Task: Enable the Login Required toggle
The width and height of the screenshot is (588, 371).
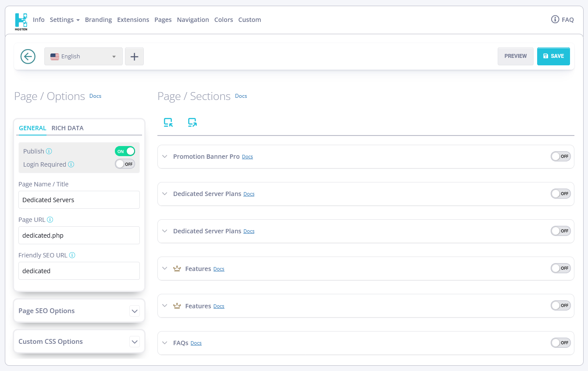Action: pyautogui.click(x=125, y=164)
